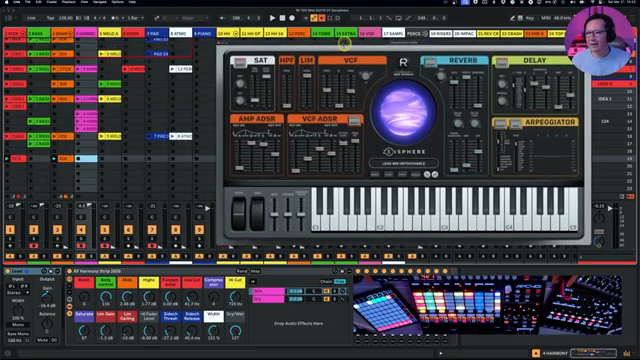Toggle the Mute button in Level device
This screenshot has width=640, height=360.
click(42, 340)
